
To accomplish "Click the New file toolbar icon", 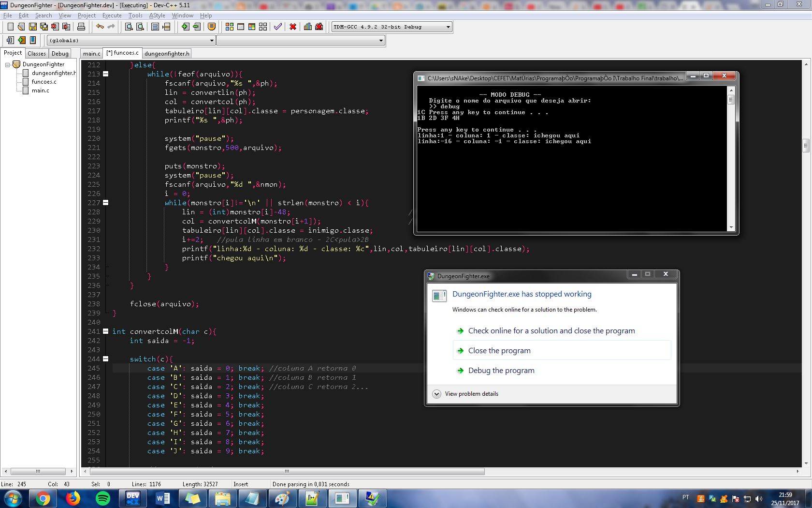I will click(x=10, y=27).
